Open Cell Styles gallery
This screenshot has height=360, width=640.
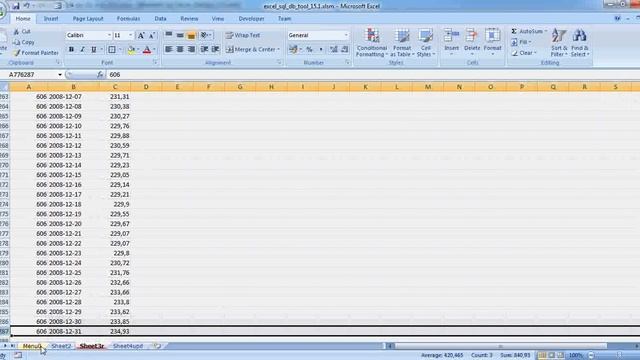point(425,43)
